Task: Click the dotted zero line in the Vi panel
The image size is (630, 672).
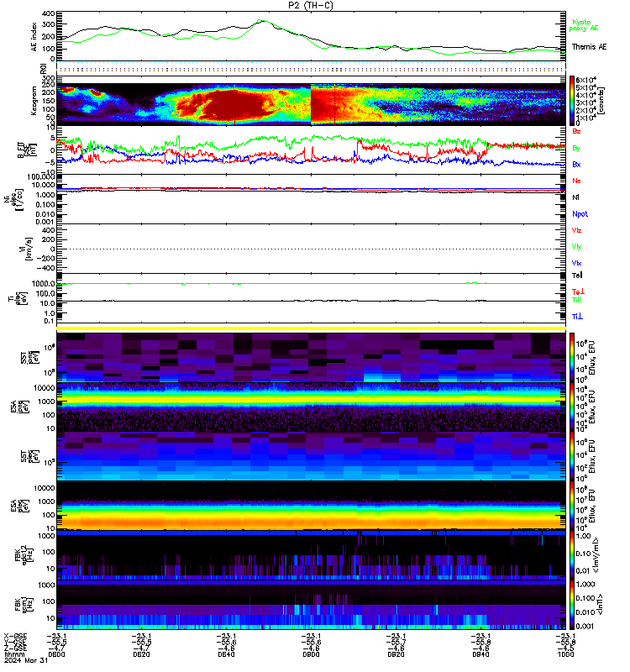Action: tap(311, 249)
